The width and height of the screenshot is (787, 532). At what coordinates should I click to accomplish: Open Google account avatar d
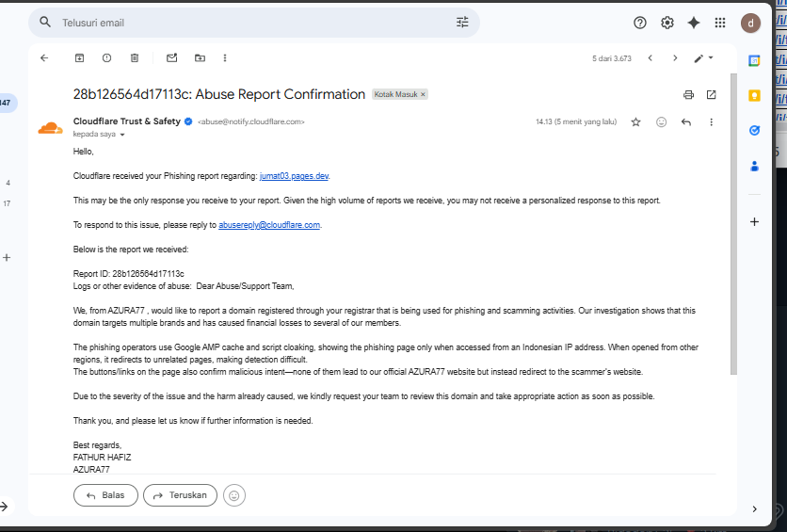tap(751, 24)
